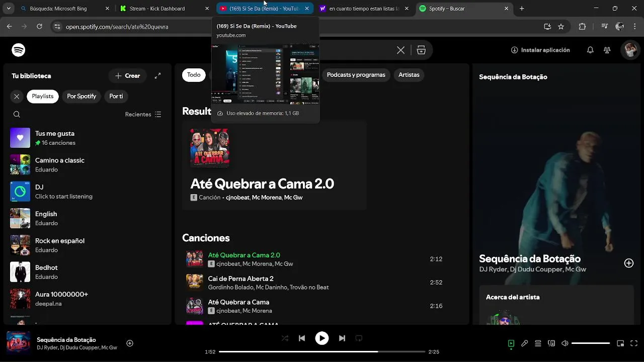
Task: Toggle the Now Playing view icon
Action: coord(511,343)
